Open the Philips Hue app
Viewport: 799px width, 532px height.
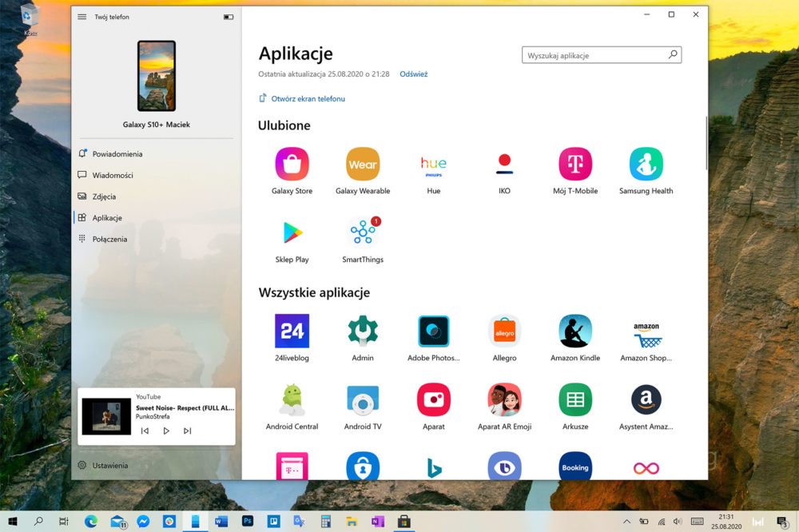coord(434,164)
